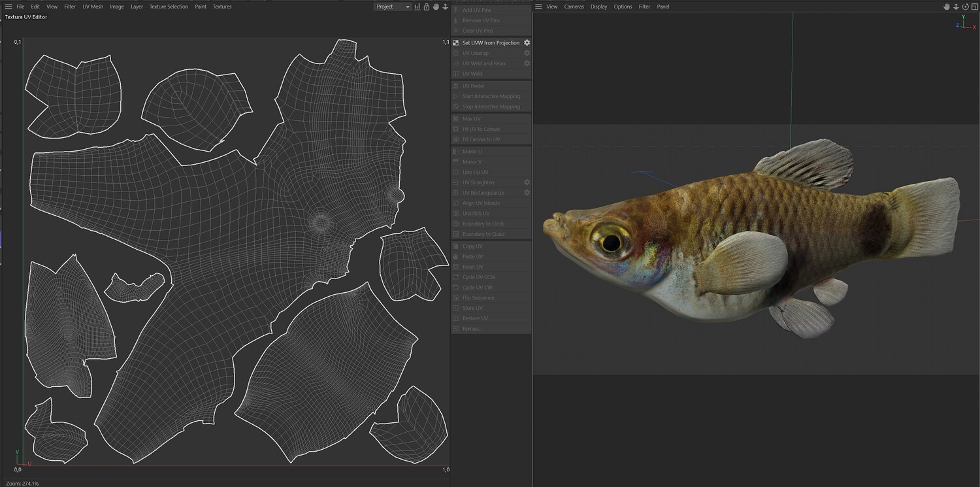
Task: Open the Display menu in the 3D viewport
Action: (x=599, y=7)
